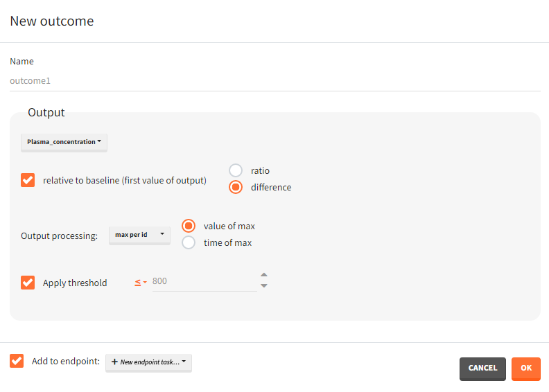This screenshot has height=392, width=549.
Task: Toggle the relative to baseline checkbox
Action: click(28, 180)
